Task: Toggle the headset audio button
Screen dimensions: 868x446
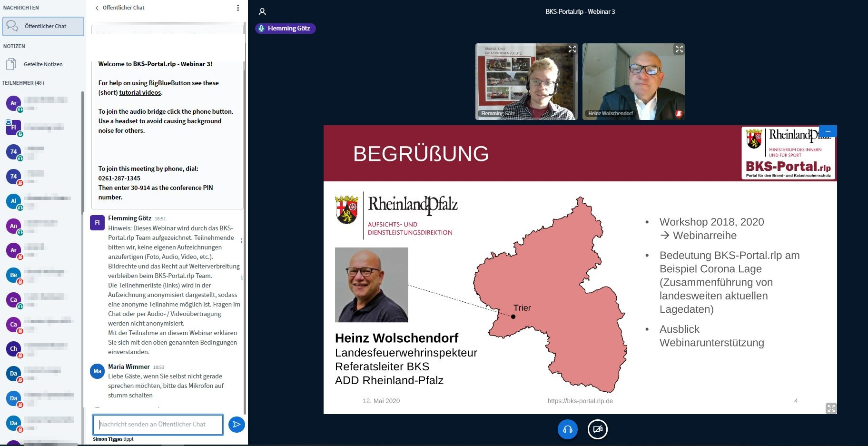Action: coord(568,429)
